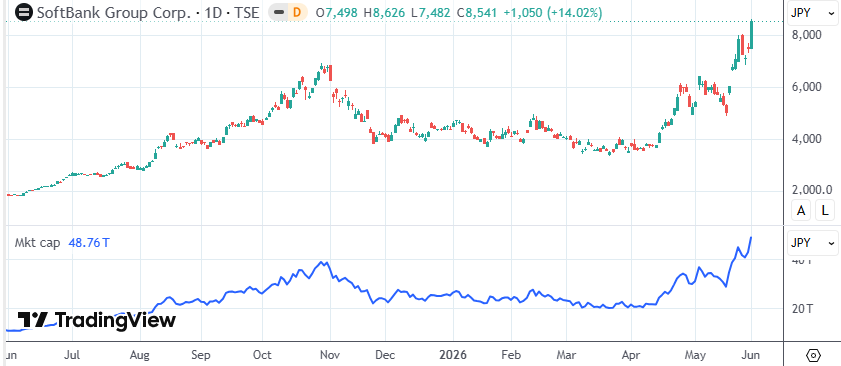Click the Dec label on the time axis

coord(385,355)
